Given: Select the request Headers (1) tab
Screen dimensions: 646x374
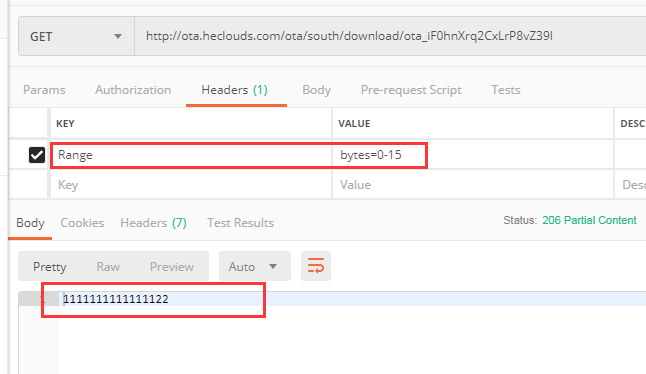Looking at the screenshot, I should pos(234,90).
